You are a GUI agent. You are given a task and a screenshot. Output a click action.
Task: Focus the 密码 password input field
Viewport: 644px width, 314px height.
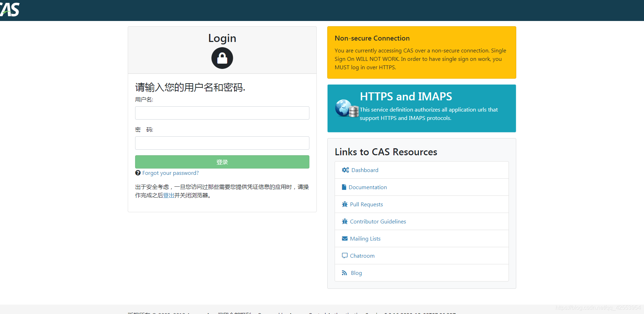[x=222, y=143]
